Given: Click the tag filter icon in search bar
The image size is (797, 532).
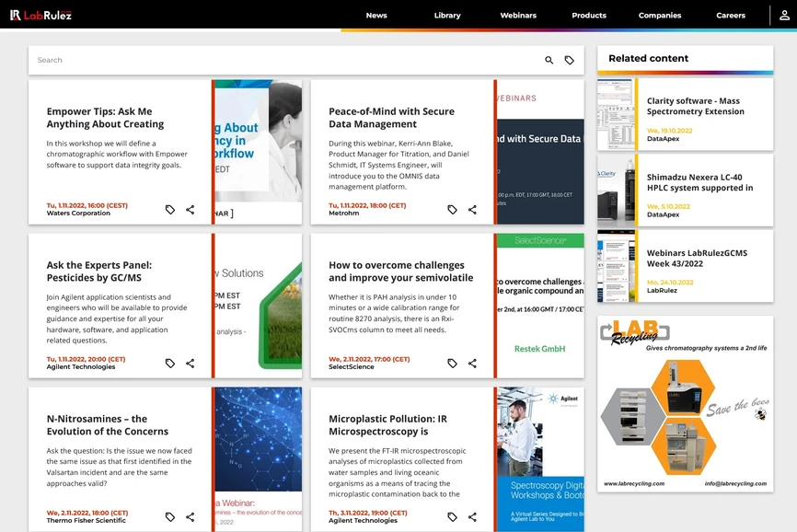Looking at the screenshot, I should (x=570, y=60).
